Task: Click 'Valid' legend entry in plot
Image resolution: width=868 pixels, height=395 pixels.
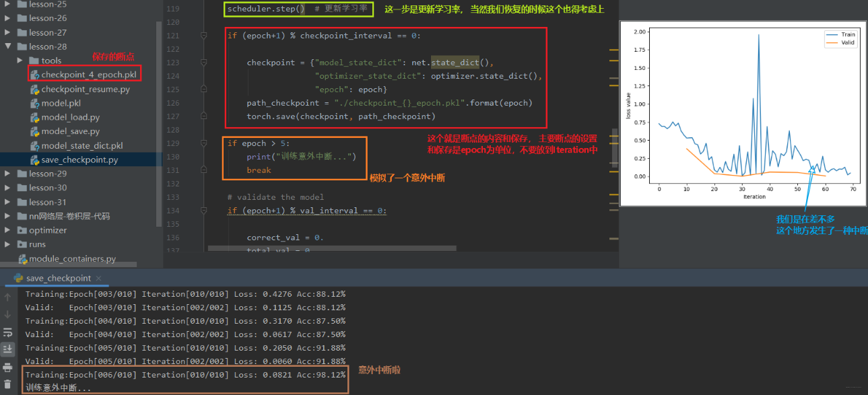Action: click(839, 42)
